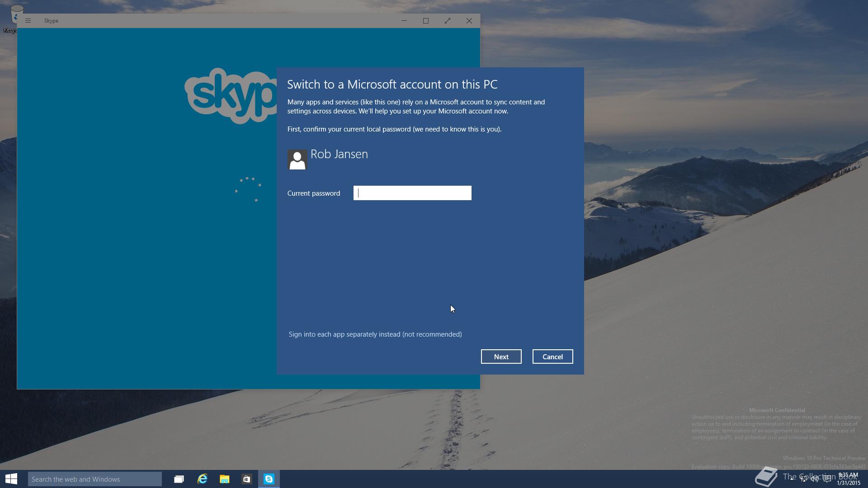Open the Store from the taskbar

tap(246, 479)
